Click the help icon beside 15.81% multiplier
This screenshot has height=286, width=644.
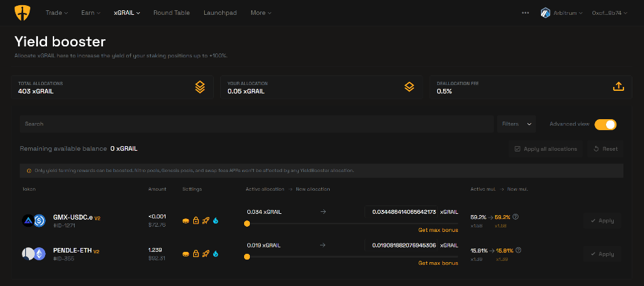tap(518, 250)
